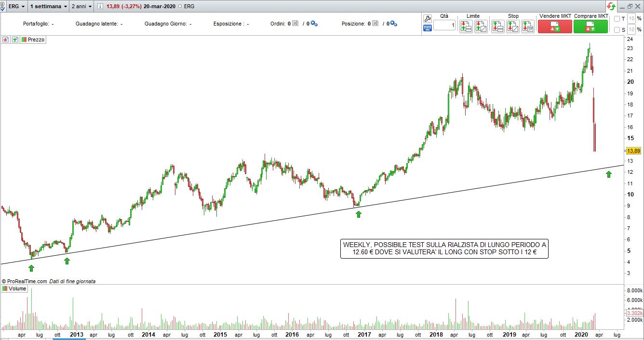The width and height of the screenshot is (644, 340).
Task: Expand the '1 settimana' timeframe dropdown
Action: pyautogui.click(x=48, y=6)
